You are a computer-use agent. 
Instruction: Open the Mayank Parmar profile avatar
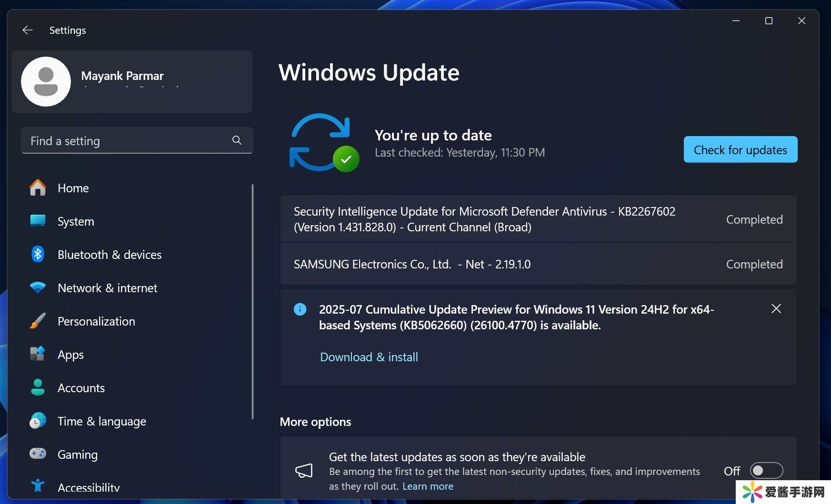click(x=46, y=82)
